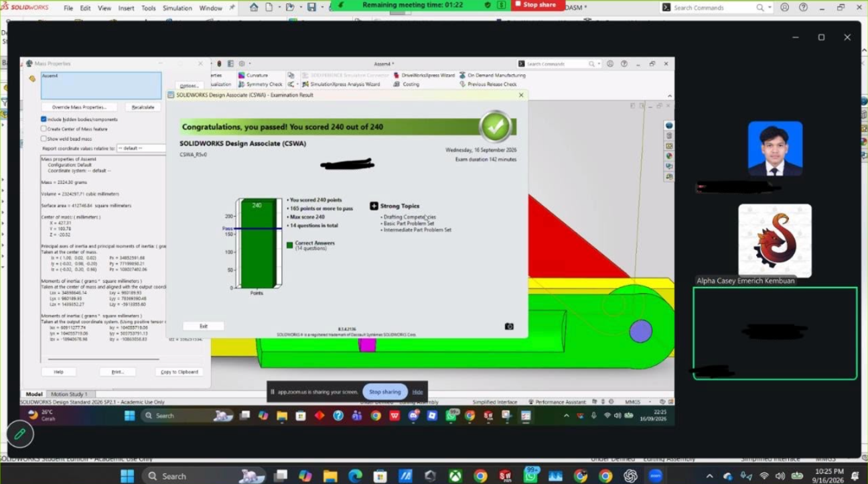Open the Simulation menu
Screen dimensions: 868x484
177,8
